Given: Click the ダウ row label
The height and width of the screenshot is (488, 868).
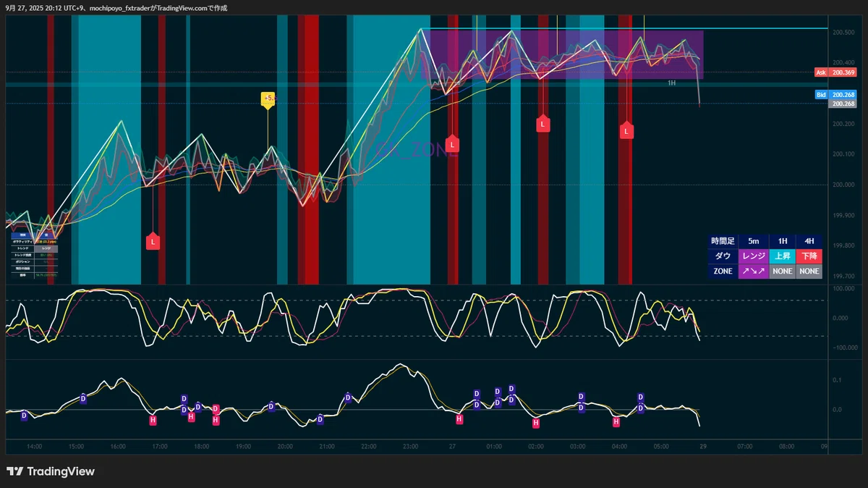Looking at the screenshot, I should [x=723, y=256].
